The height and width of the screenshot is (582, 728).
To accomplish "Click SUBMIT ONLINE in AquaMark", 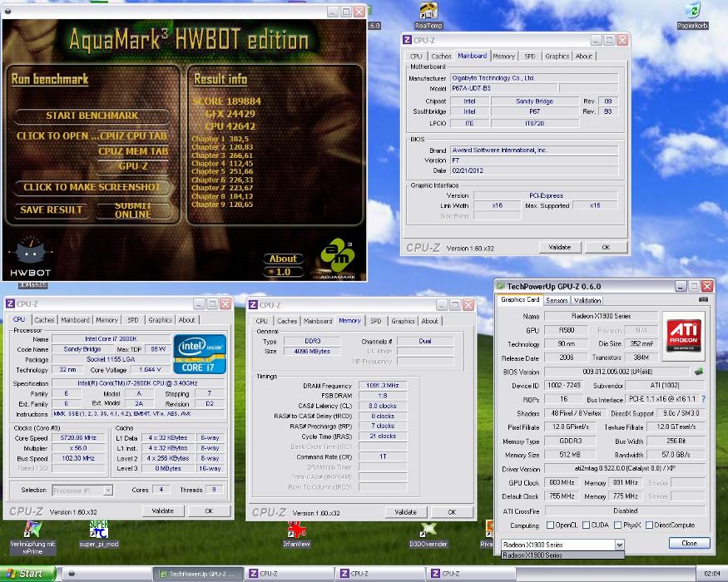I will tap(133, 210).
